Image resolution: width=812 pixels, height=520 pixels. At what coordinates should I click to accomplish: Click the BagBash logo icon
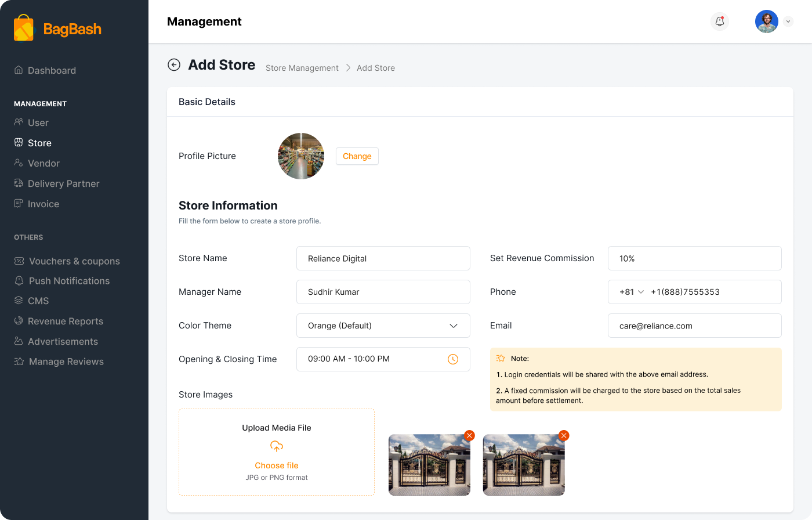(24, 28)
